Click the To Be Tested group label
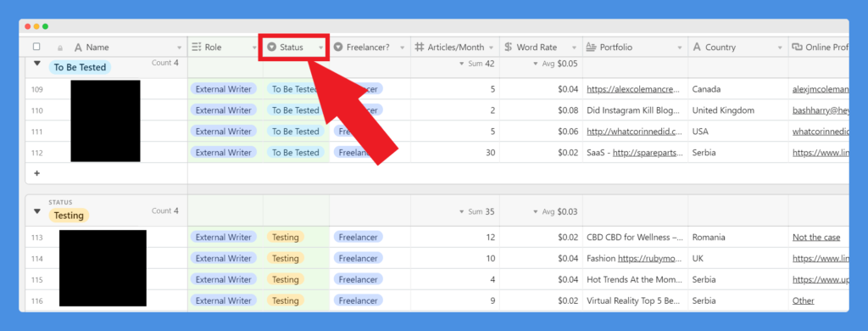This screenshot has height=331, width=868. 80,68
